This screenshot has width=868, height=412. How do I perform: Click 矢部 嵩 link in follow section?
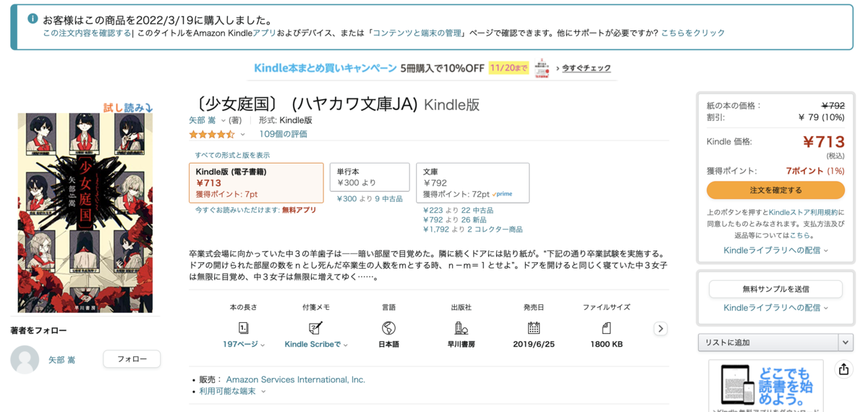pyautogui.click(x=61, y=360)
